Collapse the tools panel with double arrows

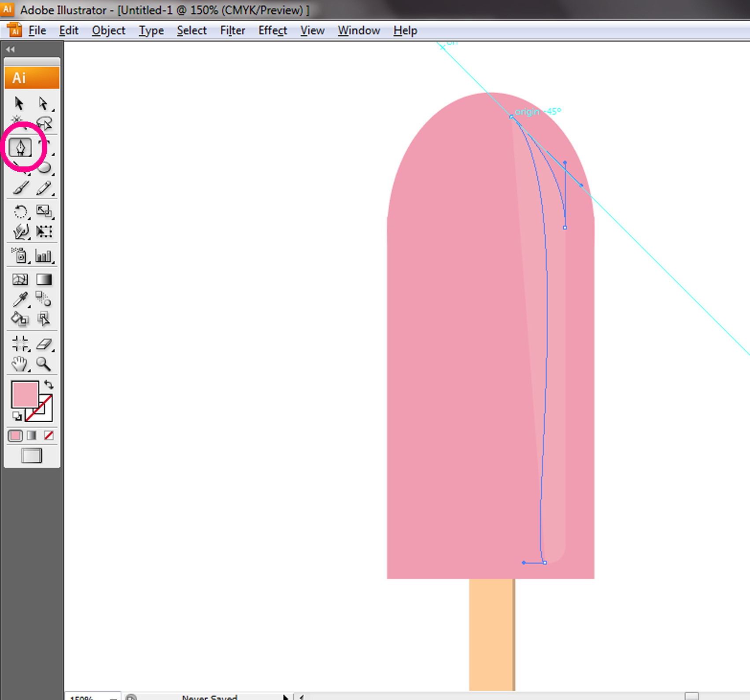tap(10, 49)
